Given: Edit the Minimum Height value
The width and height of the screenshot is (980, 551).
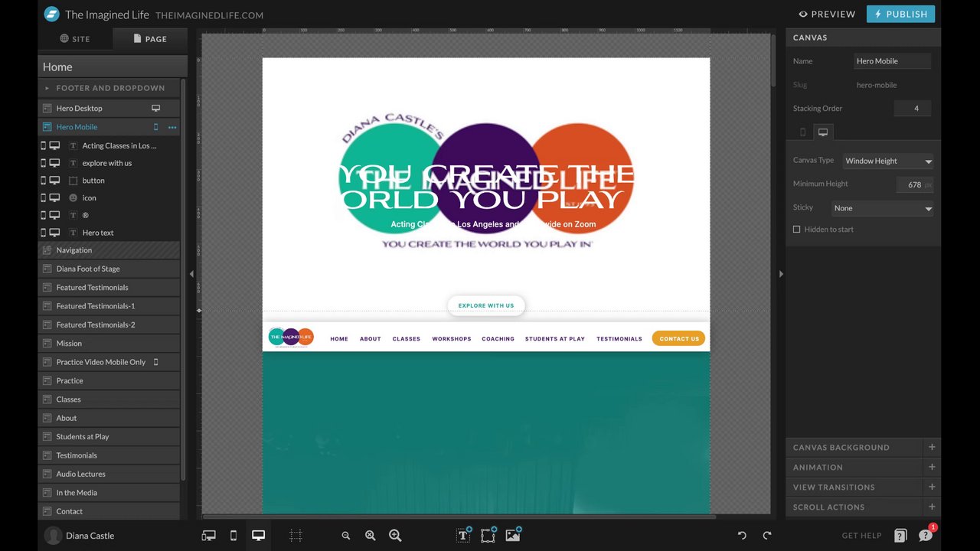Looking at the screenshot, I should click(915, 184).
